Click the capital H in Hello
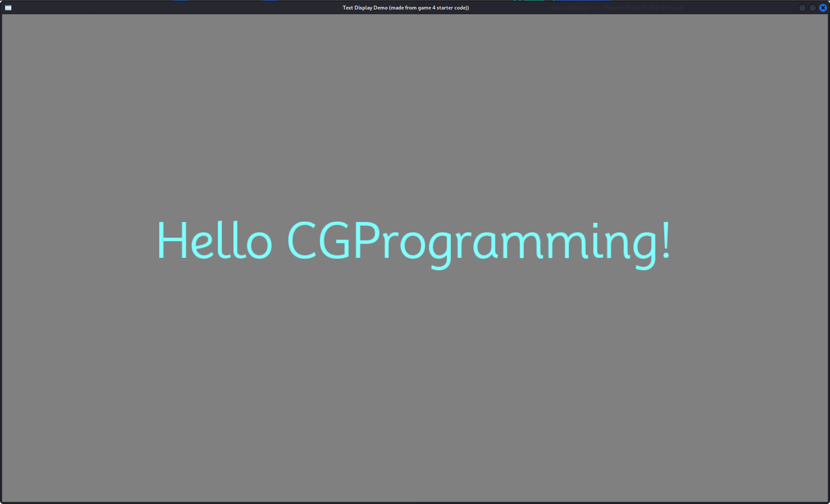830x504 pixels. (172, 240)
